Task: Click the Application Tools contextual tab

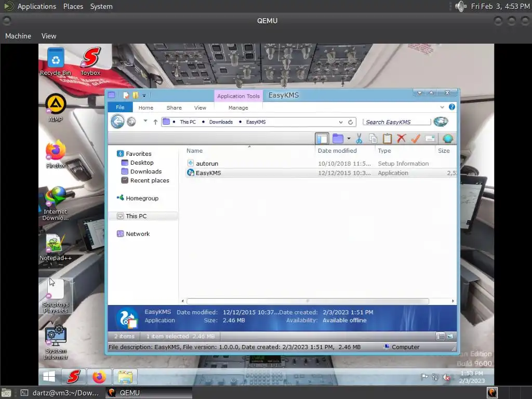Action: (x=238, y=96)
